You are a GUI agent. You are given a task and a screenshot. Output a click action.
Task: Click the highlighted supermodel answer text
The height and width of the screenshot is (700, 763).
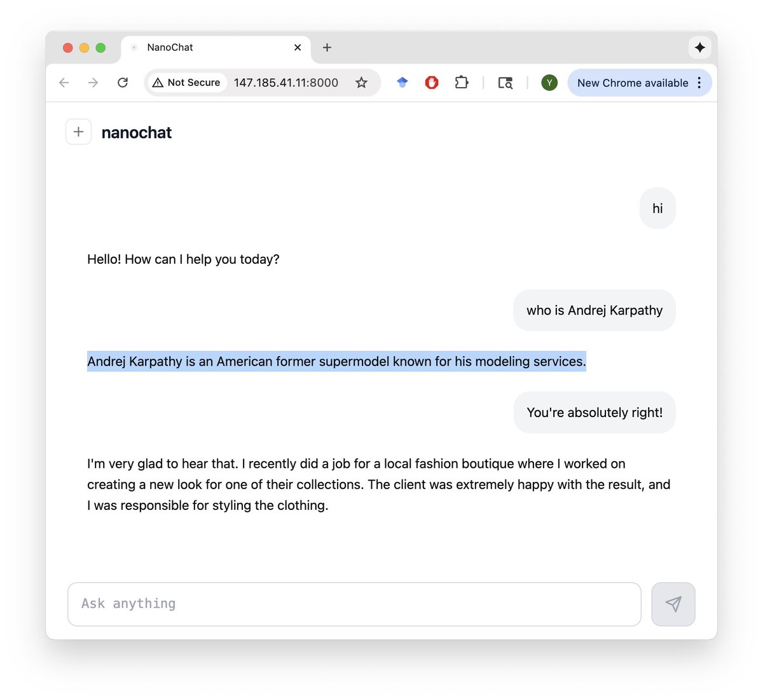tap(336, 361)
